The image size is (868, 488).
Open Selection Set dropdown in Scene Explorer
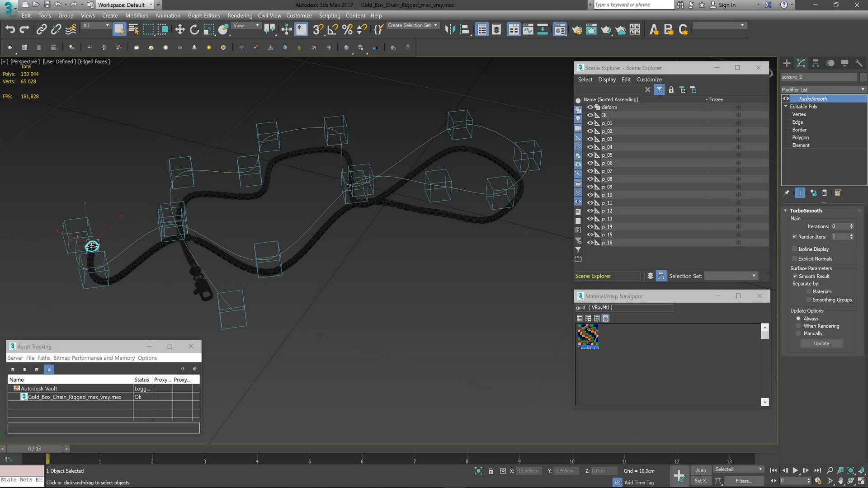coord(731,276)
